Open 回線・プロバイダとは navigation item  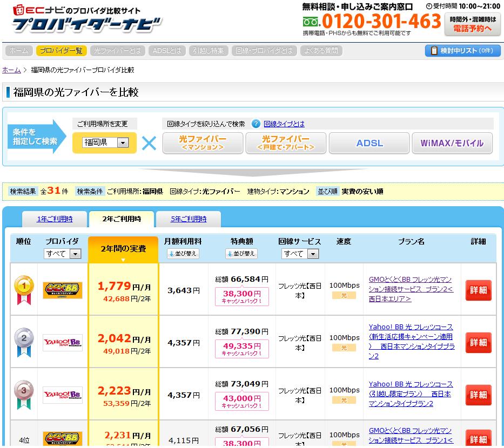tap(264, 50)
